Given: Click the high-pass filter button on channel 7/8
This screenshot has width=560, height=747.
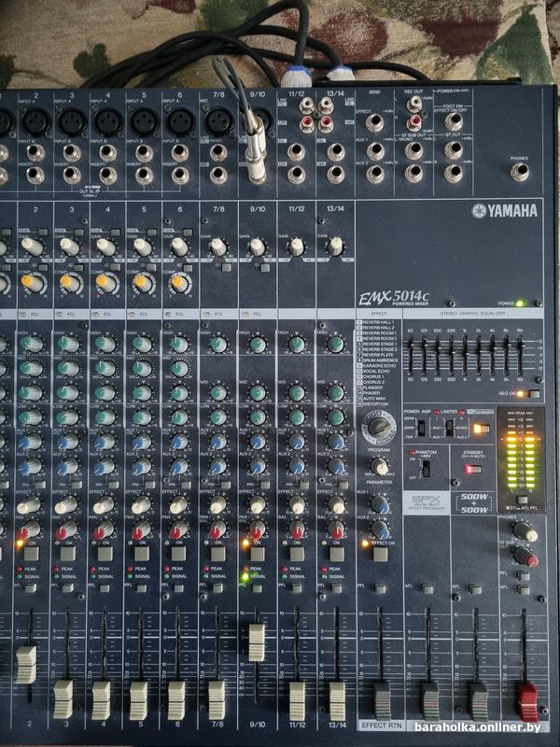Looking at the screenshot, I should click(x=226, y=268).
